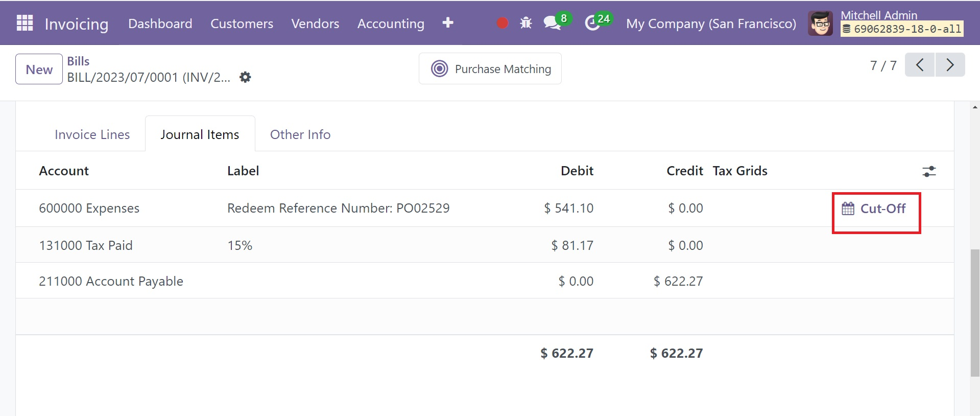The image size is (980, 416).
Task: Open the gear actions menu
Action: pos(245,77)
